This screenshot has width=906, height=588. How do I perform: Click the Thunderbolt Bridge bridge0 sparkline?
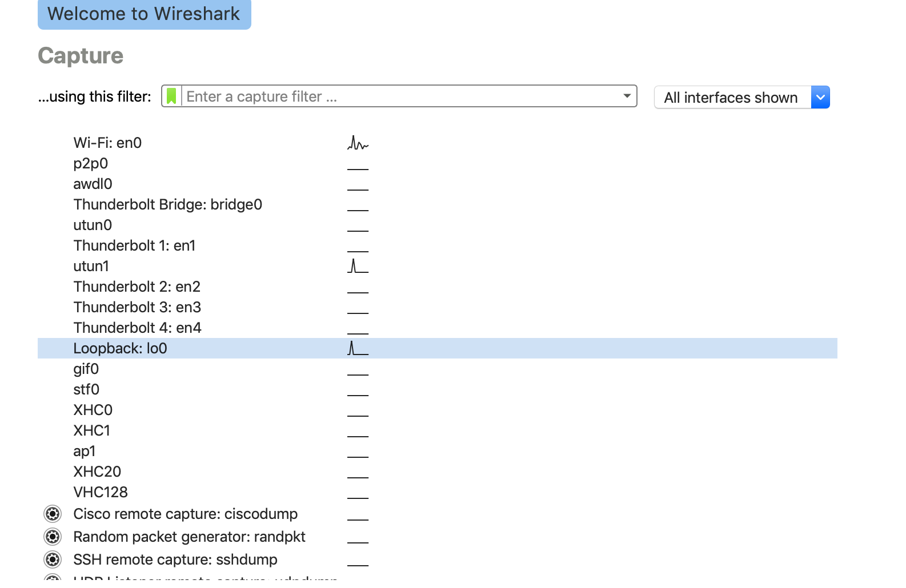358,210
